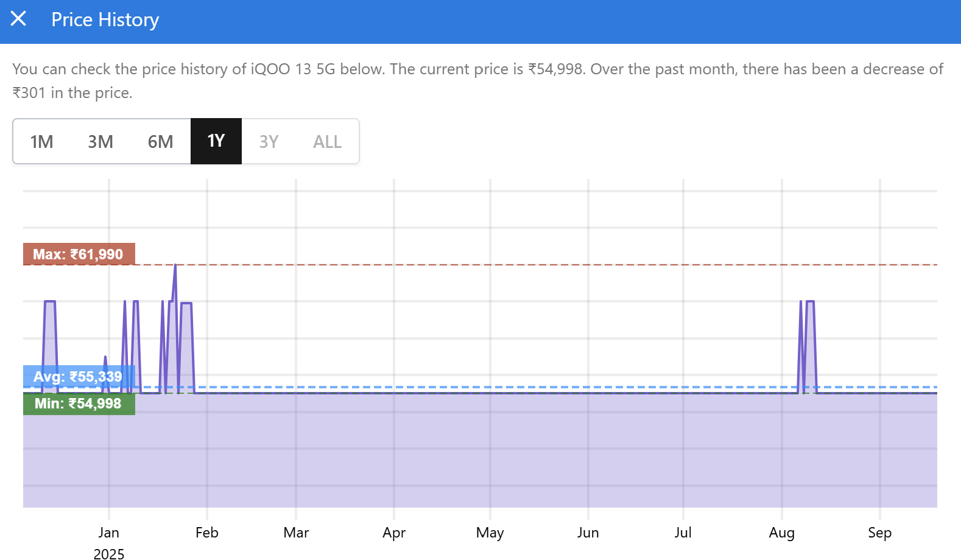Click the Jun axis label
961x560 pixels.
click(x=588, y=533)
